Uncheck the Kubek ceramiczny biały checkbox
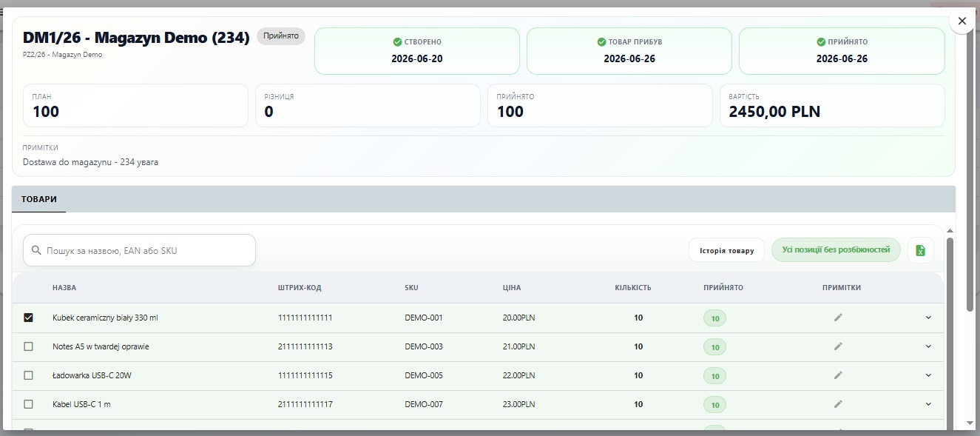 pos(29,318)
